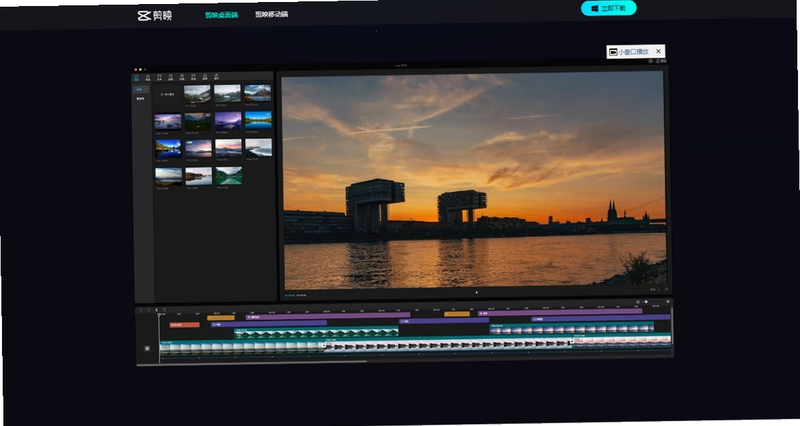Click the 剪映 logo in the header

[155, 15]
